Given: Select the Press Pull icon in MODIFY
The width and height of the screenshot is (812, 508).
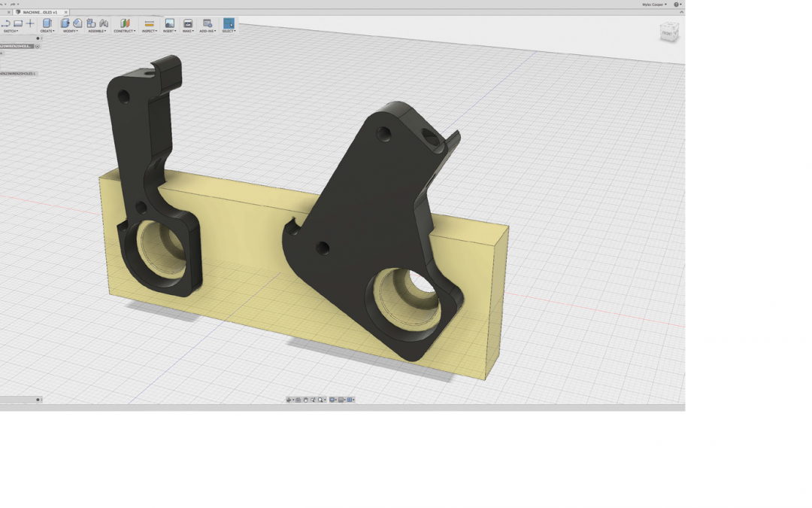Looking at the screenshot, I should click(x=65, y=23).
